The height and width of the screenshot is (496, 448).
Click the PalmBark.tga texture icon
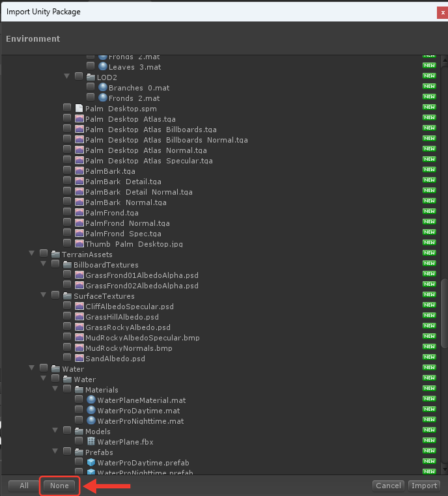point(79,171)
